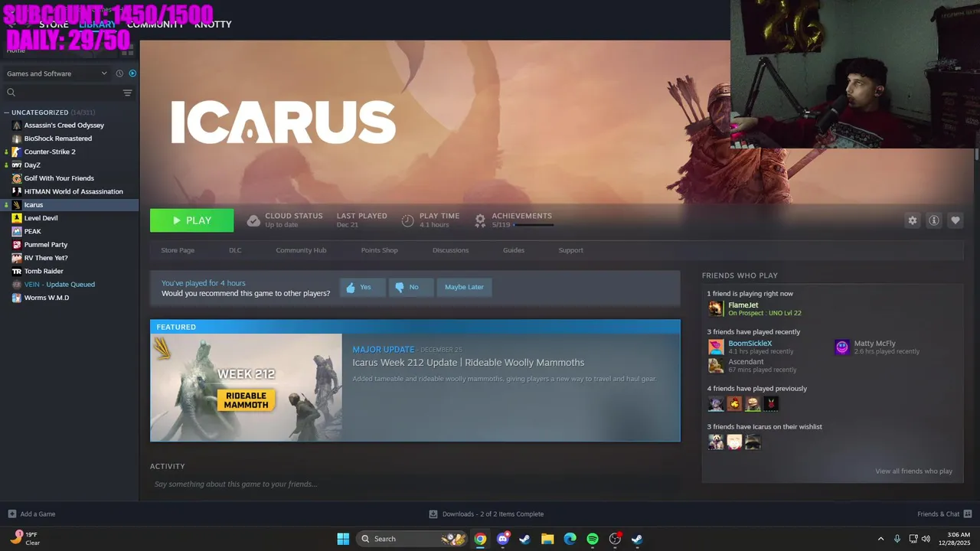Click the Windows taskbar Search box

click(x=412, y=539)
